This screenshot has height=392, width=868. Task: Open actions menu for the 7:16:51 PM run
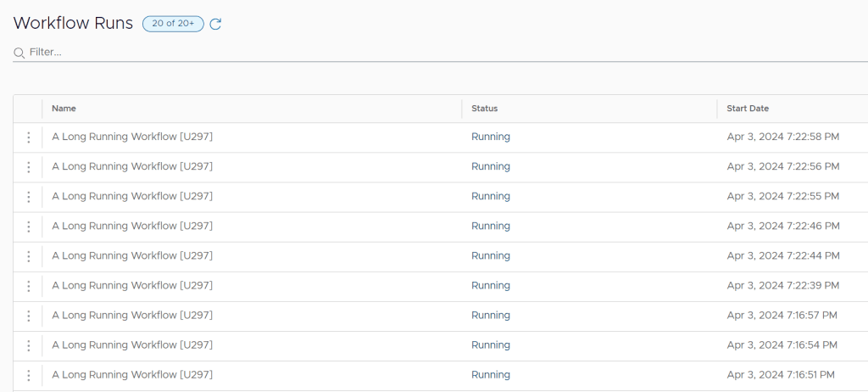point(28,375)
